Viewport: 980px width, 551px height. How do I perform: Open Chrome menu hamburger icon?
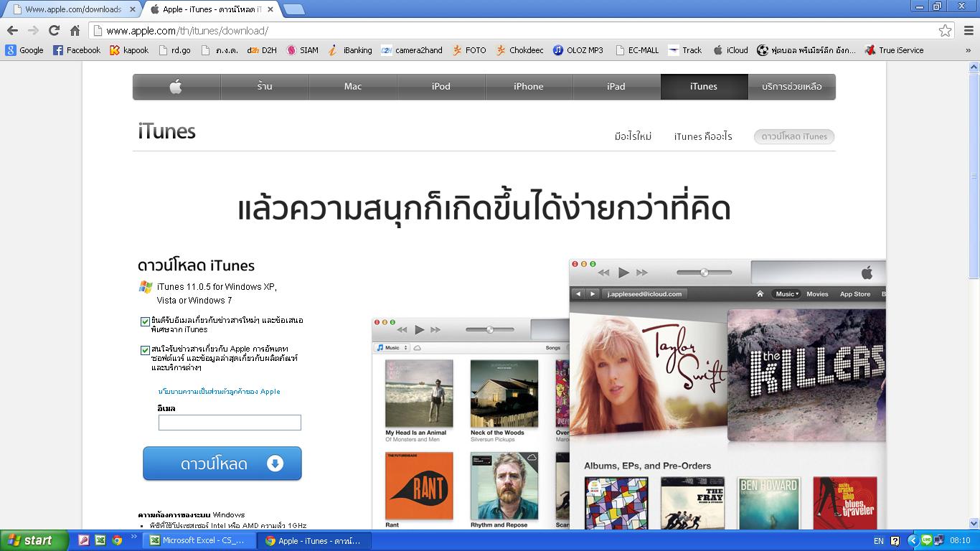click(966, 31)
